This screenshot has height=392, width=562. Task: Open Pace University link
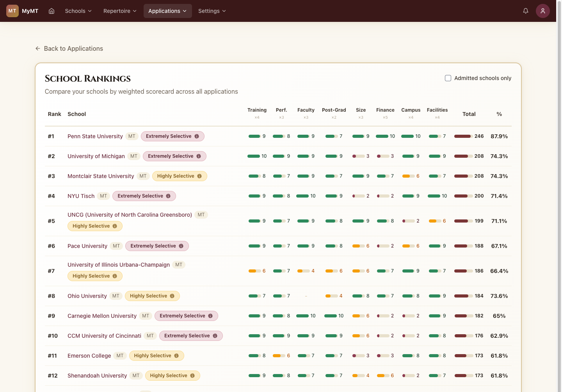(87, 246)
